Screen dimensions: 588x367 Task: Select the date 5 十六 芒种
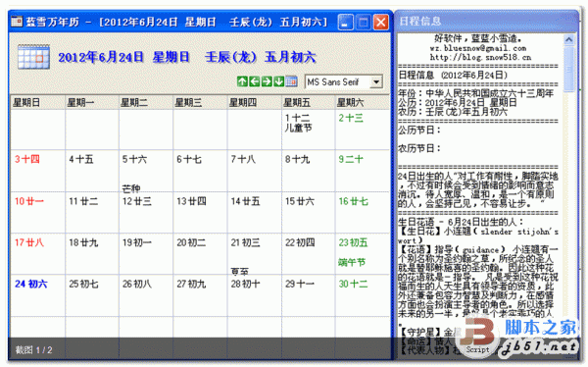[x=146, y=171]
